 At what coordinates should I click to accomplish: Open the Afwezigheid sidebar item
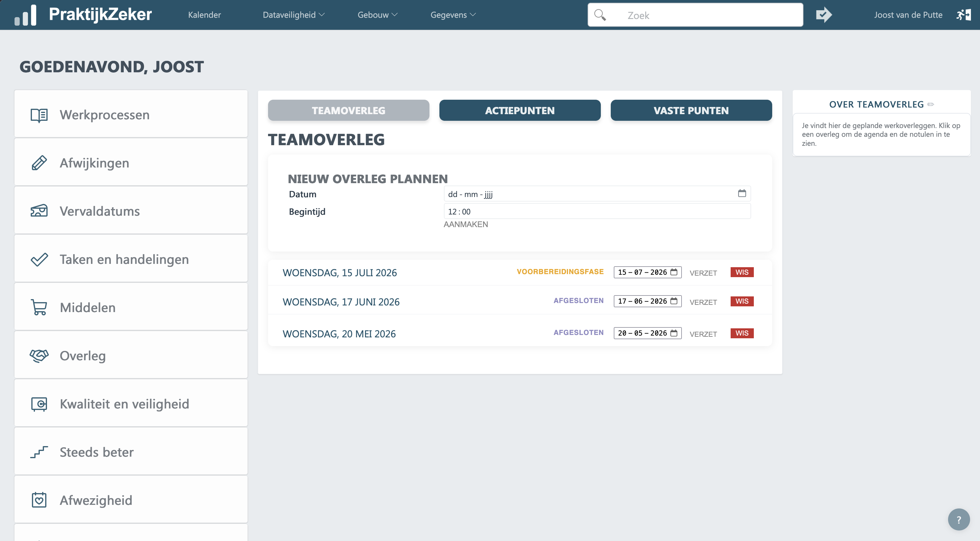(x=131, y=499)
